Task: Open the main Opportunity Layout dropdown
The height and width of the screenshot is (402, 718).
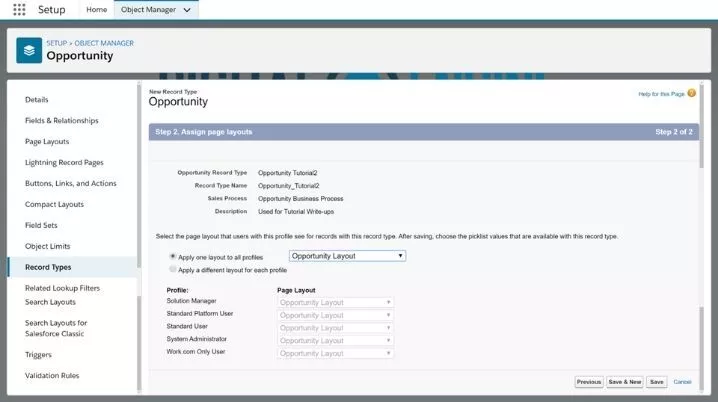Action: point(347,256)
